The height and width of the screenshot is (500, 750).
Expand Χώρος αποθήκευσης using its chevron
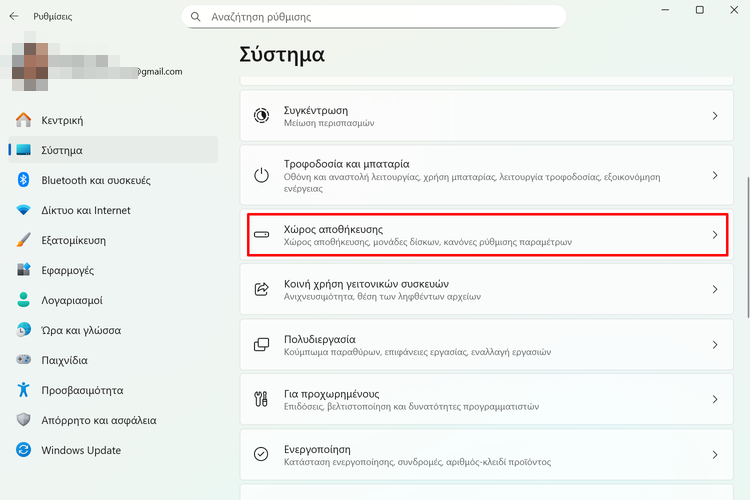coord(714,235)
